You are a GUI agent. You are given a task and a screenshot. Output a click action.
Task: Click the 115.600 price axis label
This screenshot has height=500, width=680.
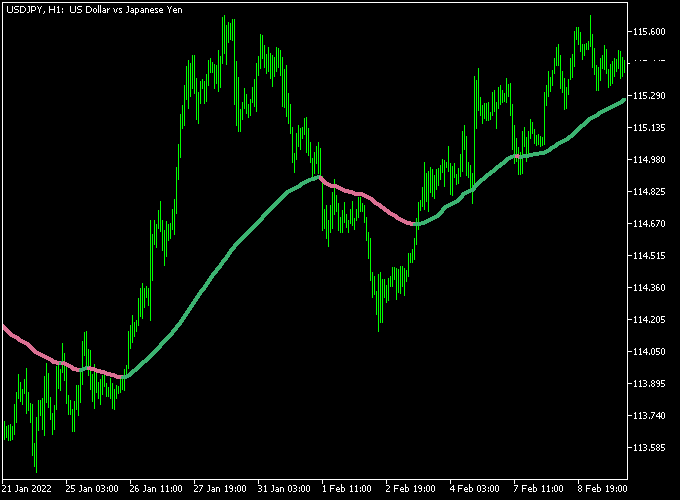(x=651, y=32)
